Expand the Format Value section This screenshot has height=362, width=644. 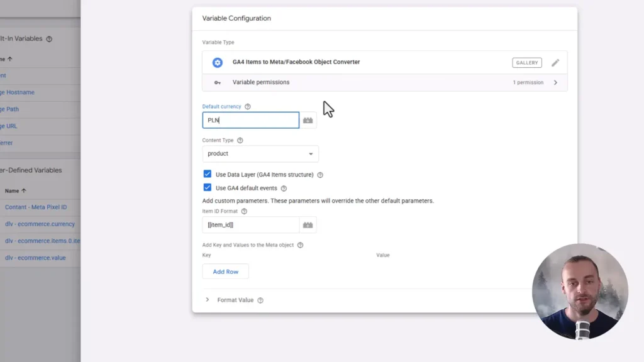pyautogui.click(x=208, y=300)
